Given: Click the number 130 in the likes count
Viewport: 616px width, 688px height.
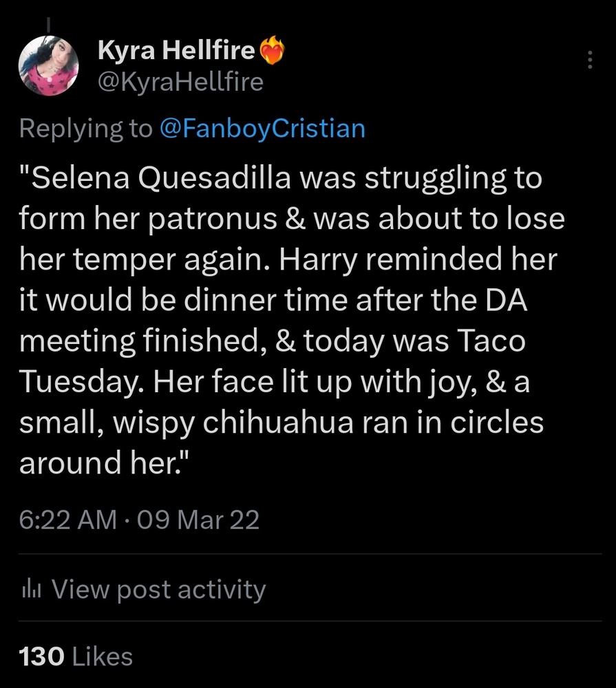Looking at the screenshot, I should (42, 656).
